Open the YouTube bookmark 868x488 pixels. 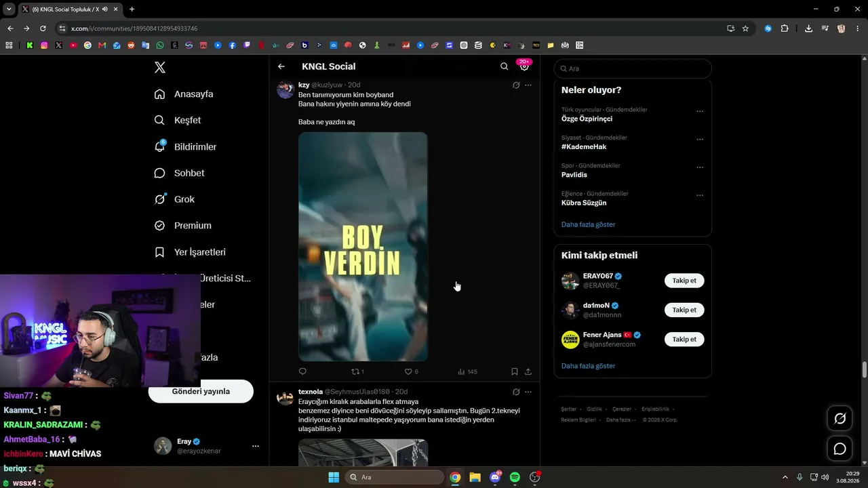pyautogui.click(x=73, y=45)
